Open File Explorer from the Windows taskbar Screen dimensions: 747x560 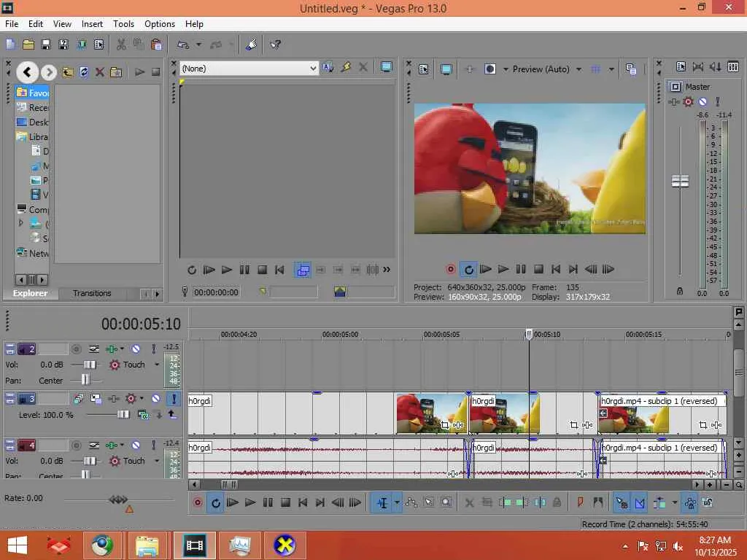(147, 545)
